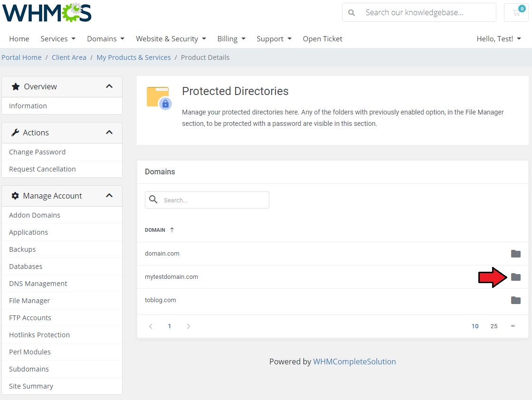This screenshot has width=532, height=400.
Task: Open the Website & Security dropdown
Action: [x=171, y=38]
